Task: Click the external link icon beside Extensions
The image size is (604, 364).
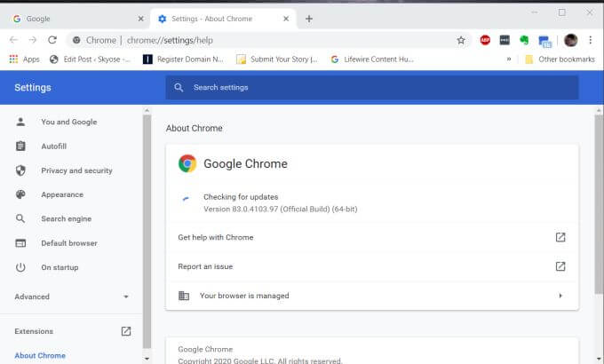Action: (125, 331)
